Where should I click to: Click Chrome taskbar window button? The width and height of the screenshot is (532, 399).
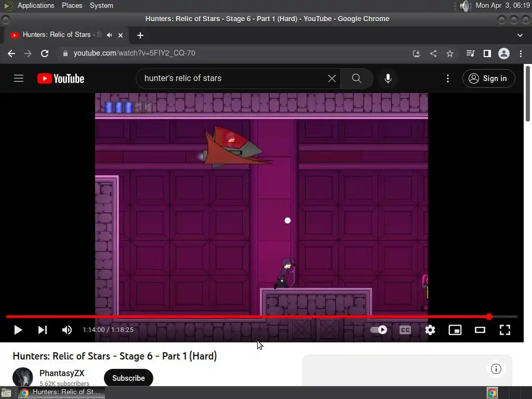[61, 392]
